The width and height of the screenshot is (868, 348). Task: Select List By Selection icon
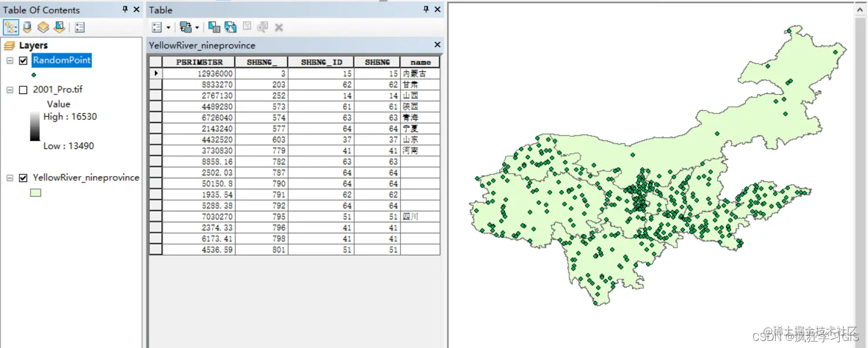(x=59, y=27)
